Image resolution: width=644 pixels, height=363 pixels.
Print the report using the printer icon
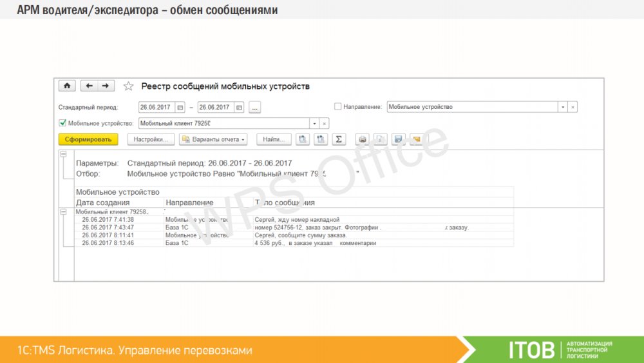(363, 139)
